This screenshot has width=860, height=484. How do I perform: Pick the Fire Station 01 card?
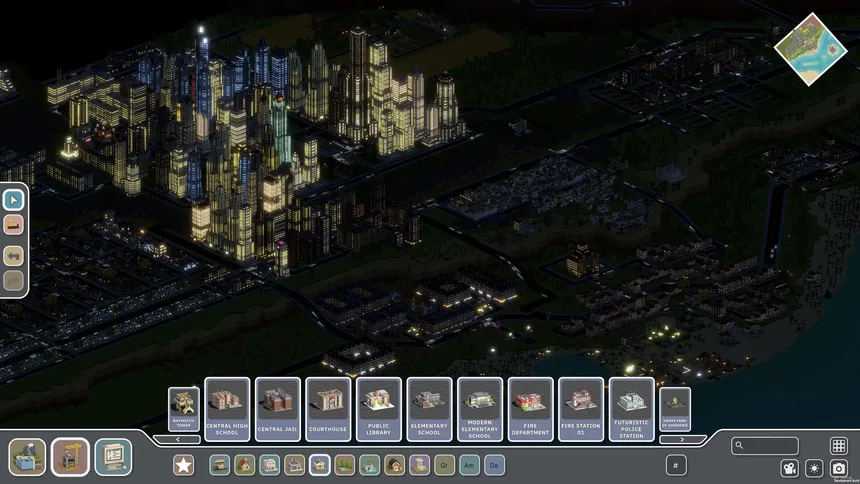581,409
